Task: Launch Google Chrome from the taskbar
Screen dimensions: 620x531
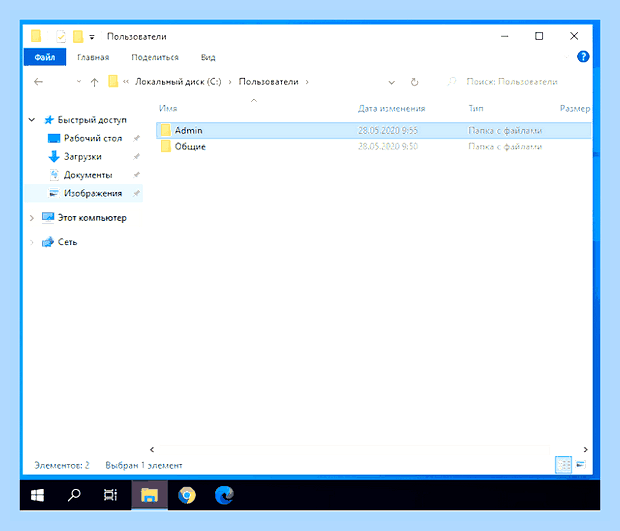Action: (187, 495)
